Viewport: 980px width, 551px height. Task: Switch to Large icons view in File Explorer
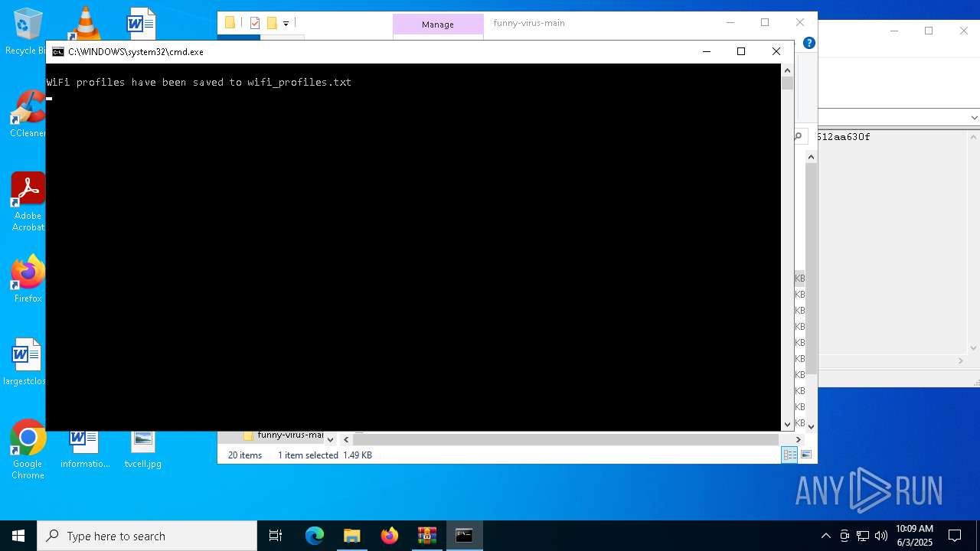805,455
